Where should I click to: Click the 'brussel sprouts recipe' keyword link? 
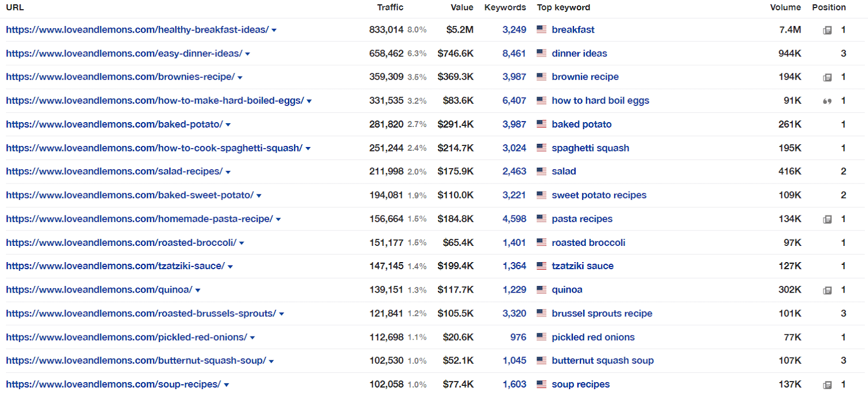tap(602, 313)
